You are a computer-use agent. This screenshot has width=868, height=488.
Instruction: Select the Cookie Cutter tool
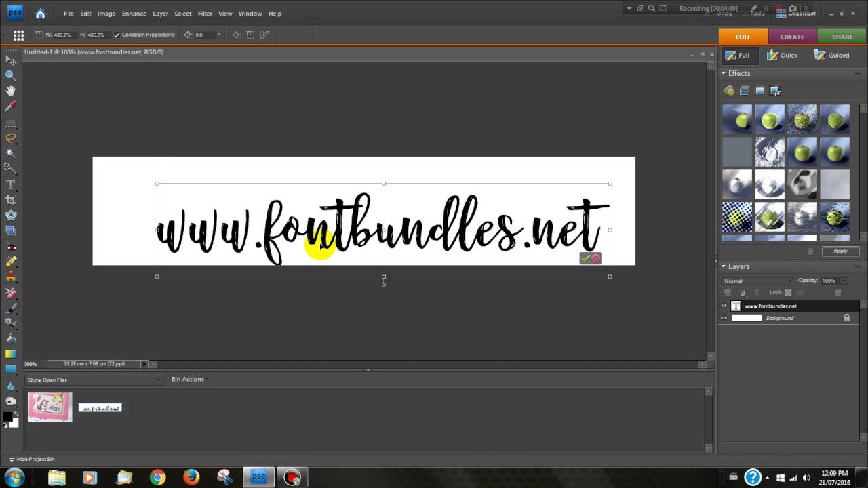11,216
